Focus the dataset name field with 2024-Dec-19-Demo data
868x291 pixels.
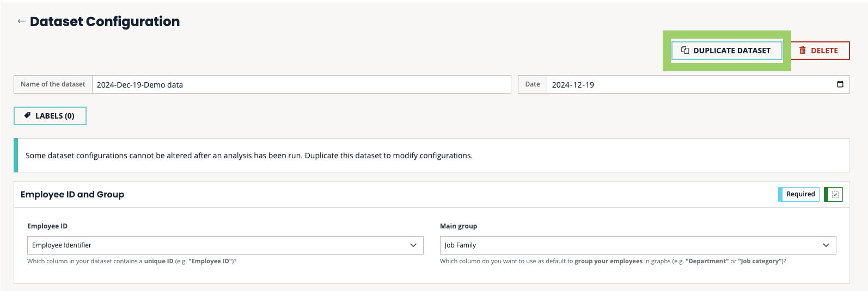[x=301, y=85]
